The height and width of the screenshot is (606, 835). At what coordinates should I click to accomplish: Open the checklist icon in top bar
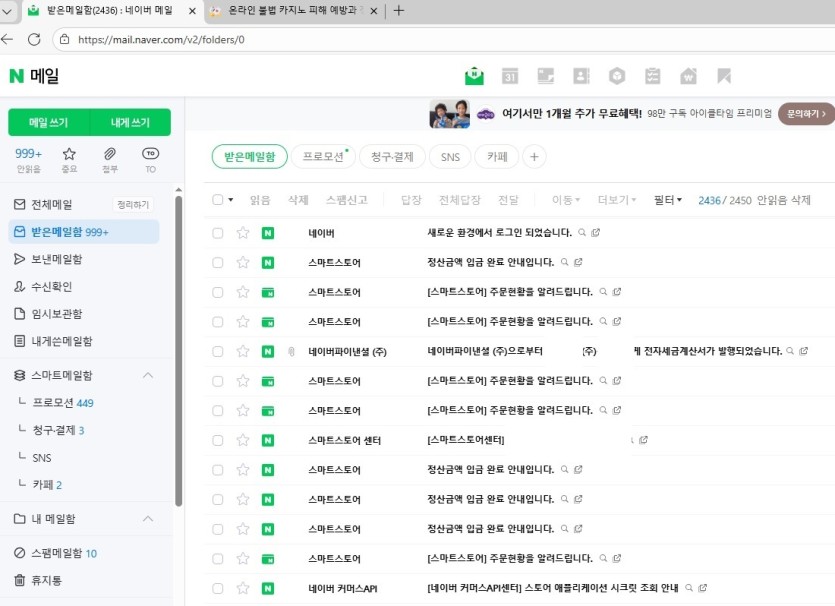[652, 76]
